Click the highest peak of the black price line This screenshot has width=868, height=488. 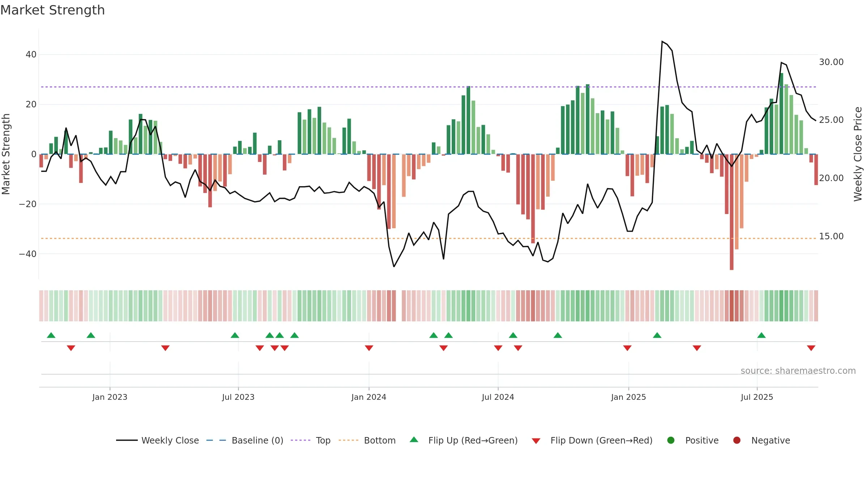coord(662,42)
